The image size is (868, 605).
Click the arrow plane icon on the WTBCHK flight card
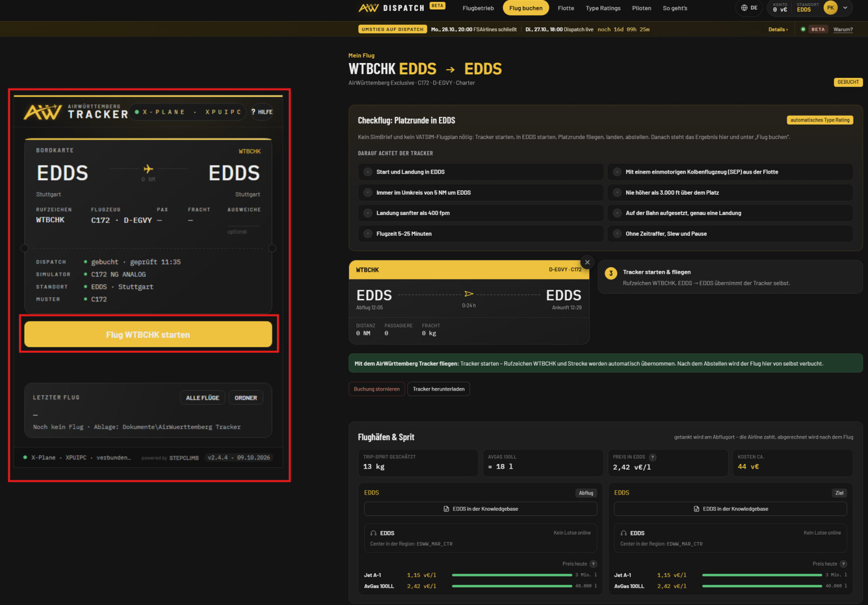(x=469, y=294)
